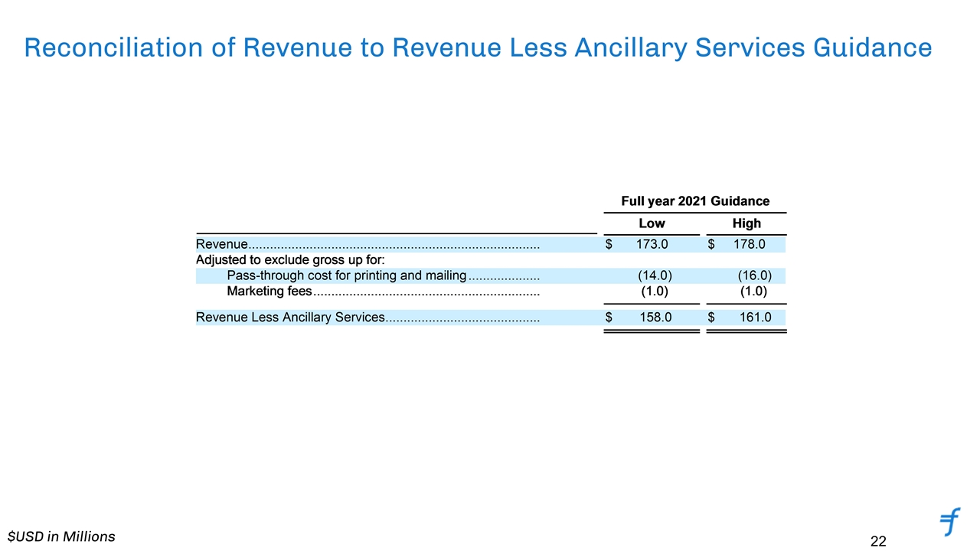Click 'Adjusted to exclude gross up for:' text
980x551 pixels.
291,260
